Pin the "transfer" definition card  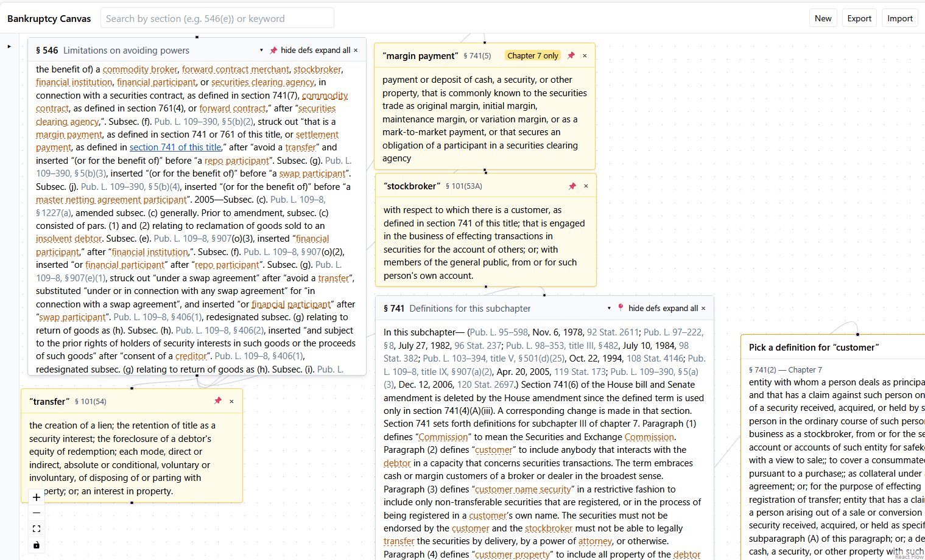click(x=218, y=401)
